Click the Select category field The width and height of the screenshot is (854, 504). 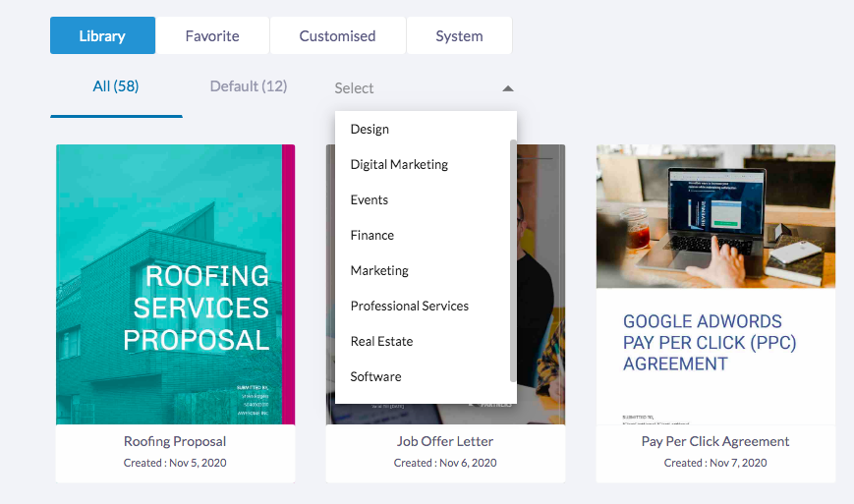(x=424, y=88)
